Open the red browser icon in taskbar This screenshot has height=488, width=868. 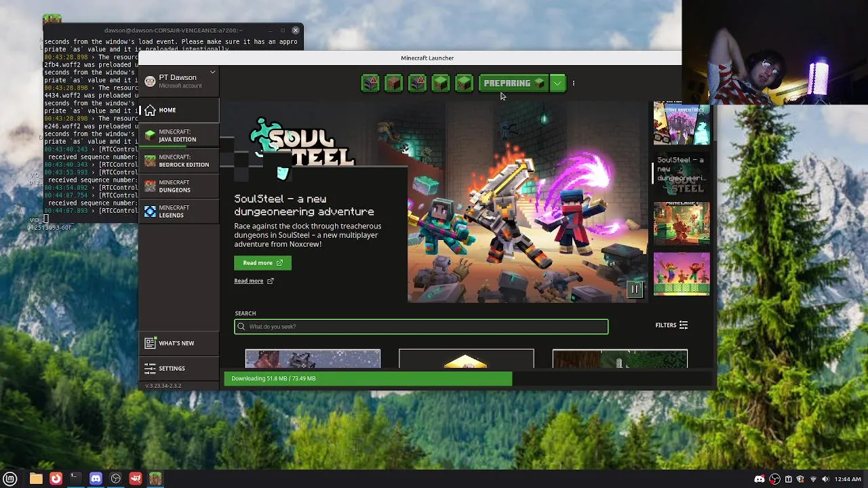tap(56, 479)
